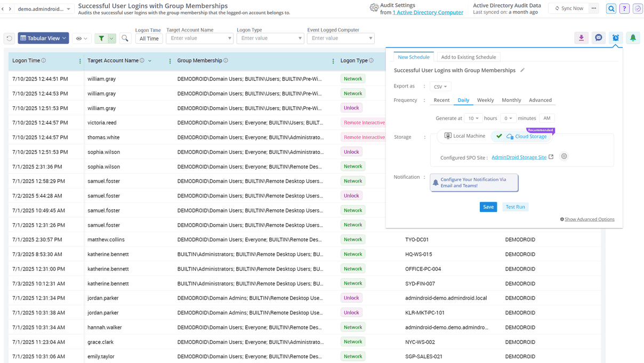644x363 pixels.
Task: Switch to the New Schedule tab
Action: (x=414, y=57)
